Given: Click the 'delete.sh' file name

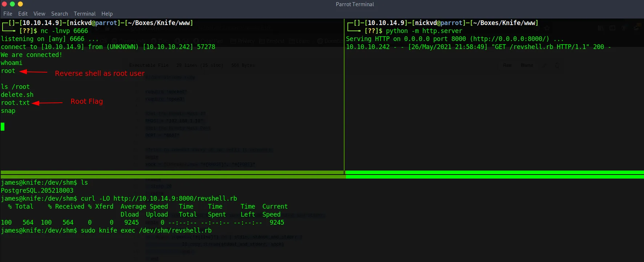Looking at the screenshot, I should coord(17,95).
